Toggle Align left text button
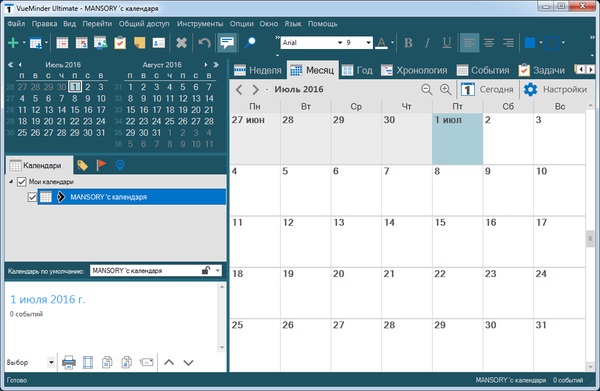Screen dimensions: 600x391 coord(470,42)
